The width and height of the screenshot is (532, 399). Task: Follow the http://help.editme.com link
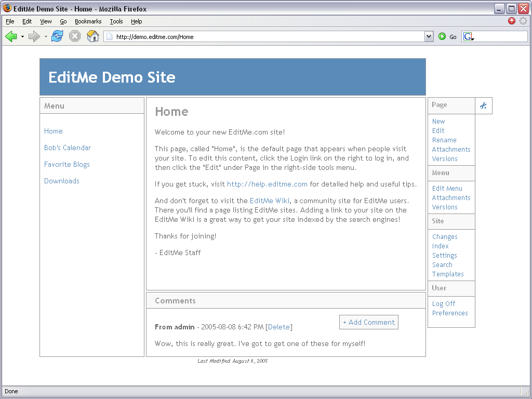click(267, 184)
